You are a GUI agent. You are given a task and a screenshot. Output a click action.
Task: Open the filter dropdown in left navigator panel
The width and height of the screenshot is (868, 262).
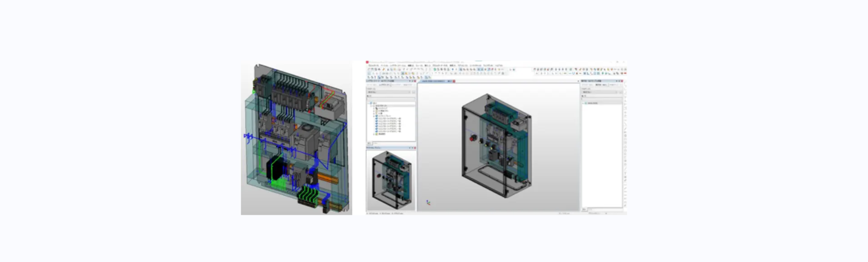click(389, 92)
